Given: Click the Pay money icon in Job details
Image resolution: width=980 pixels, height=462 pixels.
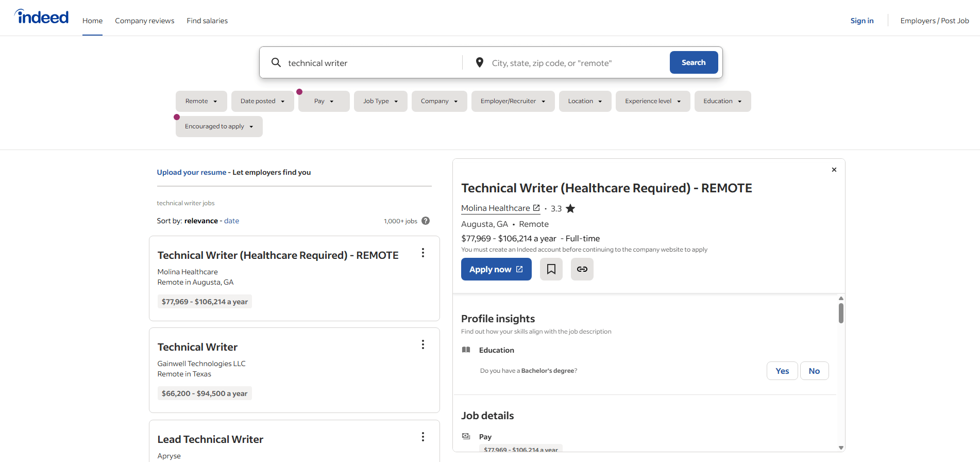Looking at the screenshot, I should click(466, 436).
